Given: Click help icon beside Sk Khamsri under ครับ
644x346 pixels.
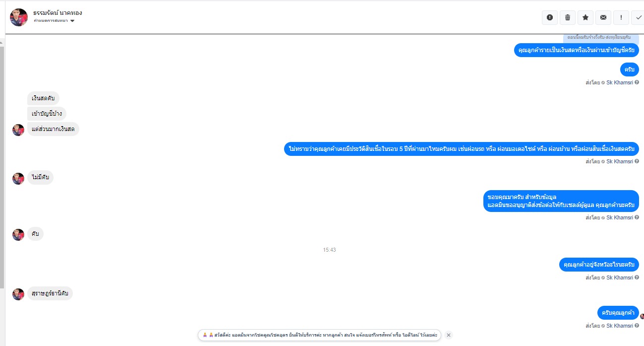Looking at the screenshot, I should [637, 82].
